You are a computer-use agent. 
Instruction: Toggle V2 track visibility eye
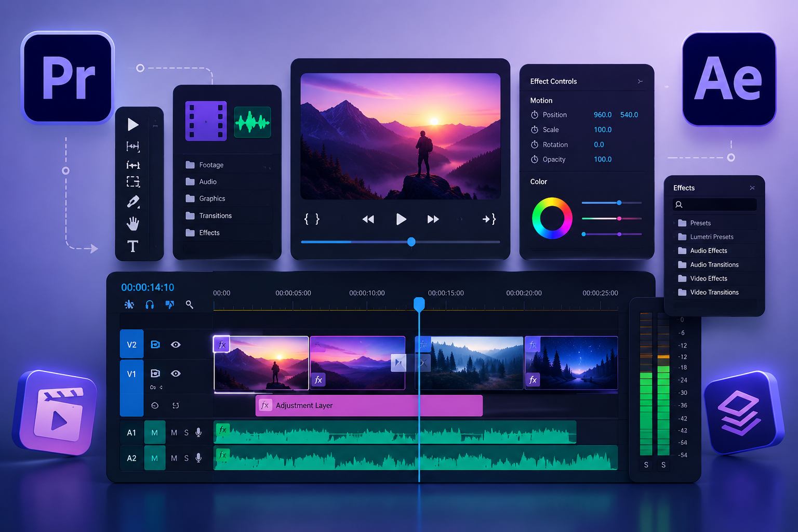176,344
